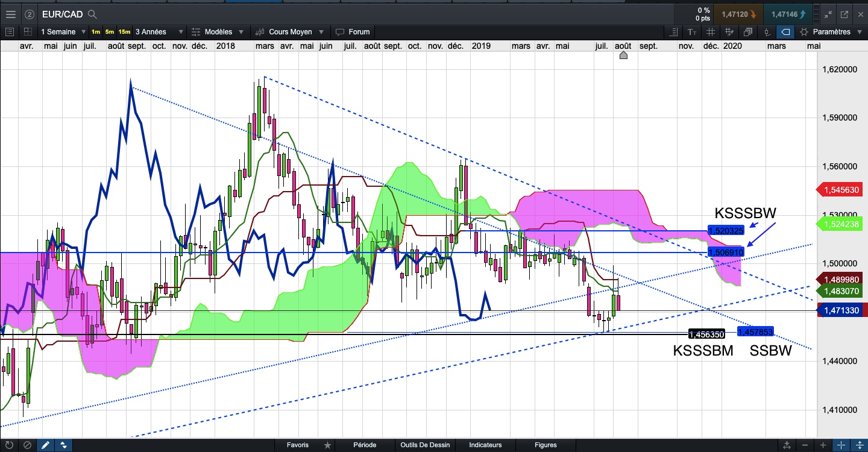
Task: Click the KSSSBM annotation text
Action: (x=703, y=351)
